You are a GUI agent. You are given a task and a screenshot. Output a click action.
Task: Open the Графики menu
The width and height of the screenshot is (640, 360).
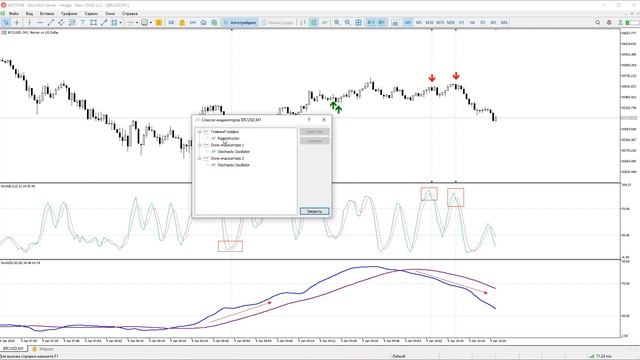[x=69, y=13]
